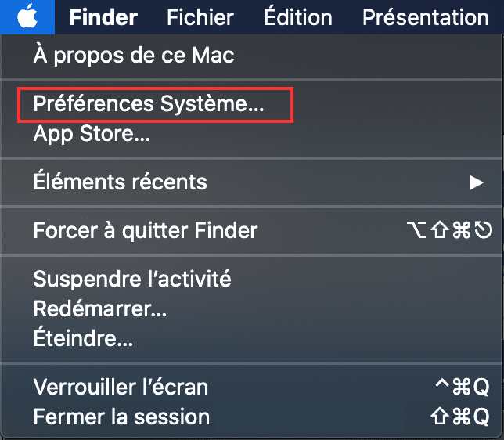Click the Apple logo icon
This screenshot has width=504, height=440.
(27, 16)
